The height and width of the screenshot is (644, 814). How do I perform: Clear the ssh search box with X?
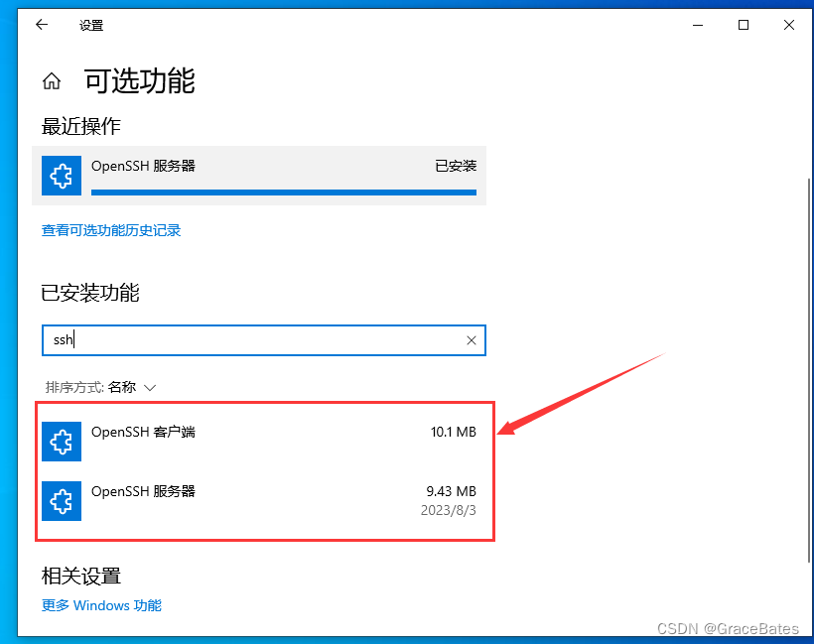coord(472,340)
